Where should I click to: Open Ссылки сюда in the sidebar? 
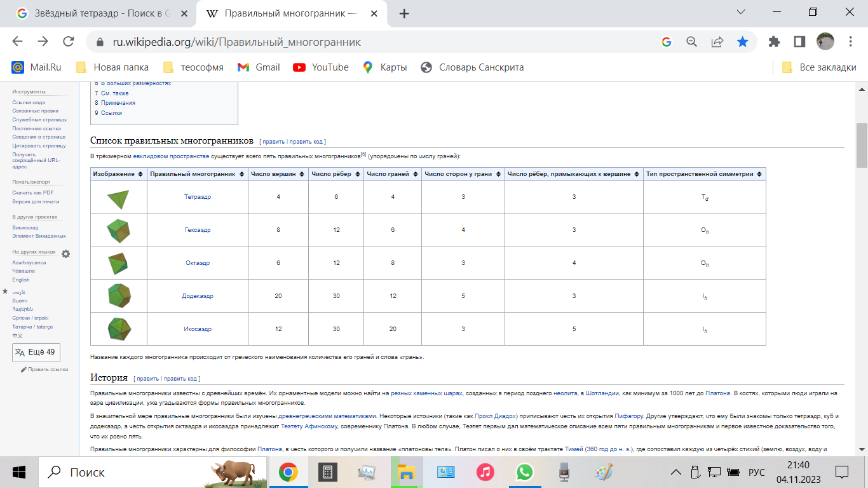coord(29,102)
